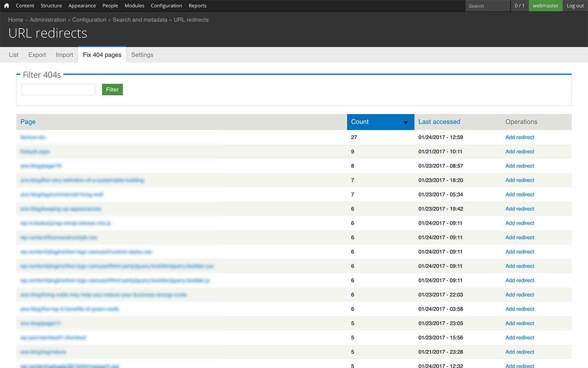Image resolution: width=588 pixels, height=368 pixels.
Task: Add redirect for row accessed 01/23/2017 - 19:42
Action: pyautogui.click(x=520, y=209)
